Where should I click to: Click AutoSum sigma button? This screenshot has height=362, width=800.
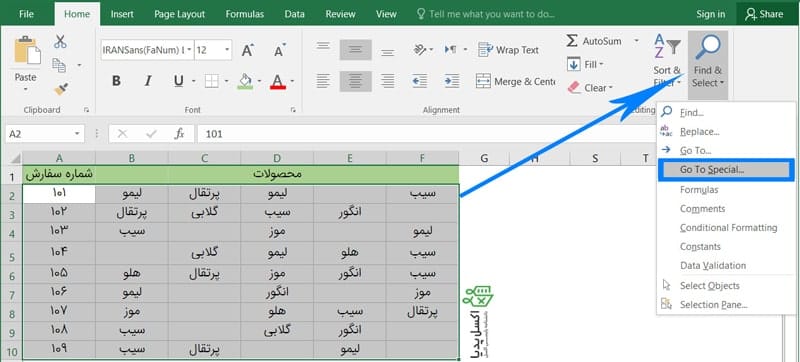pyautogui.click(x=594, y=41)
